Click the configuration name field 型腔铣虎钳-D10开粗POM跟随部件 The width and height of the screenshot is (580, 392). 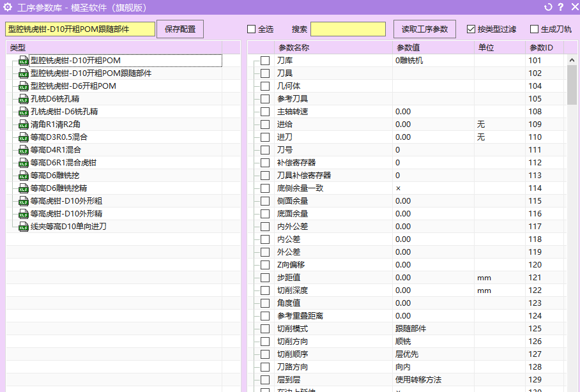(x=80, y=29)
